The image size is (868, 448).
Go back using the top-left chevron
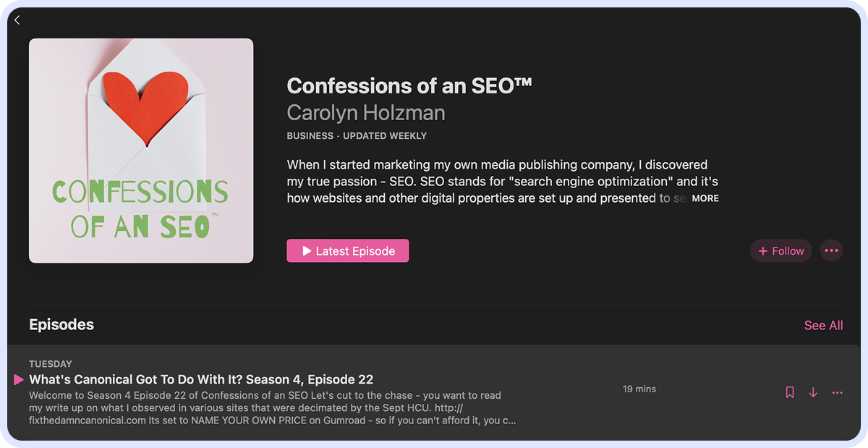pyautogui.click(x=17, y=21)
